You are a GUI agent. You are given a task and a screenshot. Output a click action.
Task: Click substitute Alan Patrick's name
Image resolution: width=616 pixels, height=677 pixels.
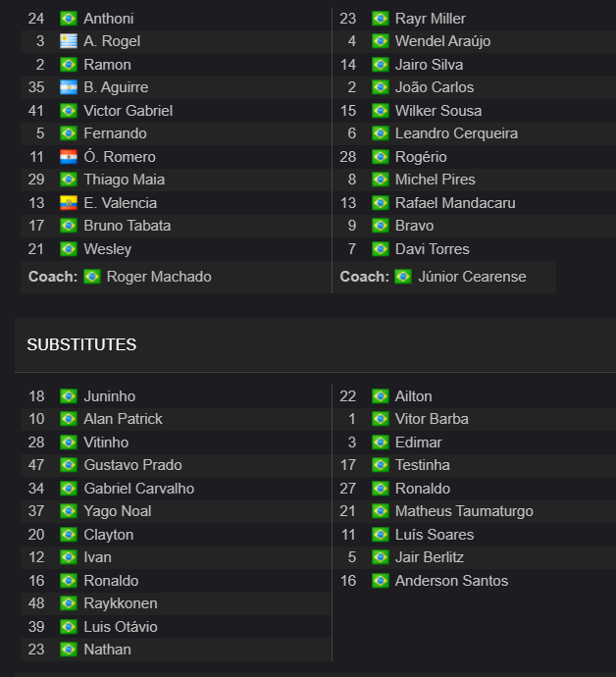123,419
